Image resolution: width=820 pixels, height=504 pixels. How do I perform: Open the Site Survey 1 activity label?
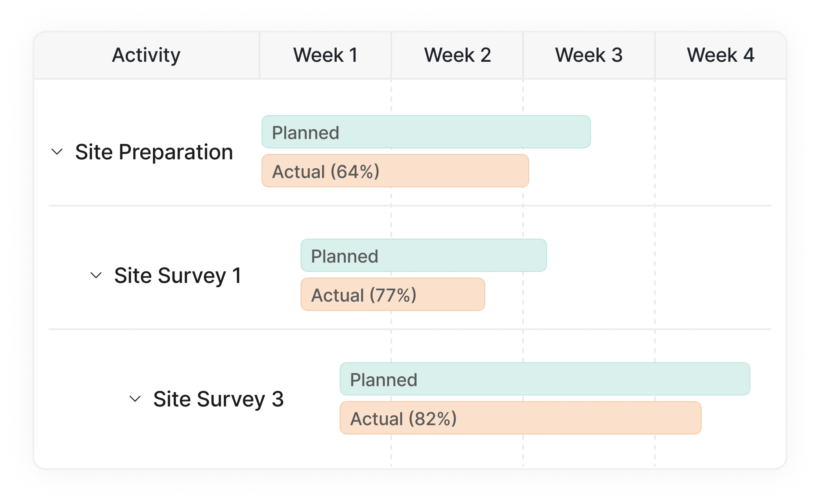[178, 276]
